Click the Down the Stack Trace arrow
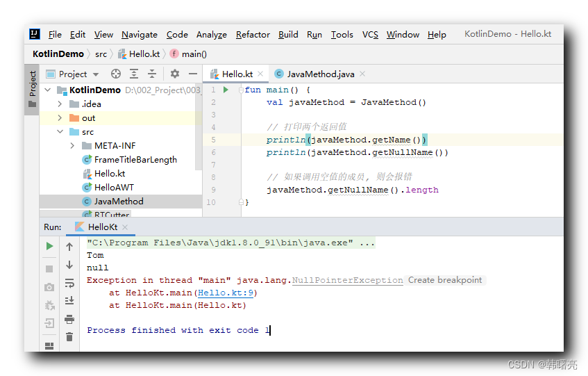Image resolution: width=588 pixels, height=376 pixels. pos(69,265)
